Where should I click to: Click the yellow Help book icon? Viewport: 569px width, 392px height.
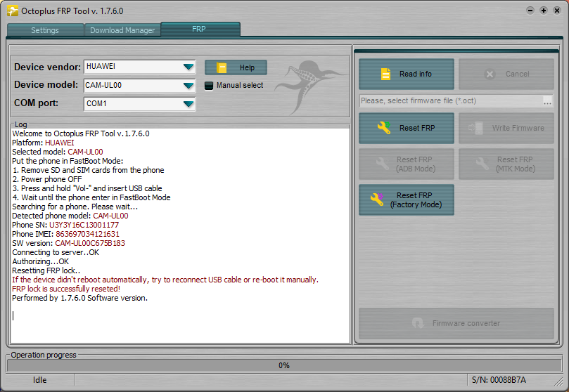(222, 67)
